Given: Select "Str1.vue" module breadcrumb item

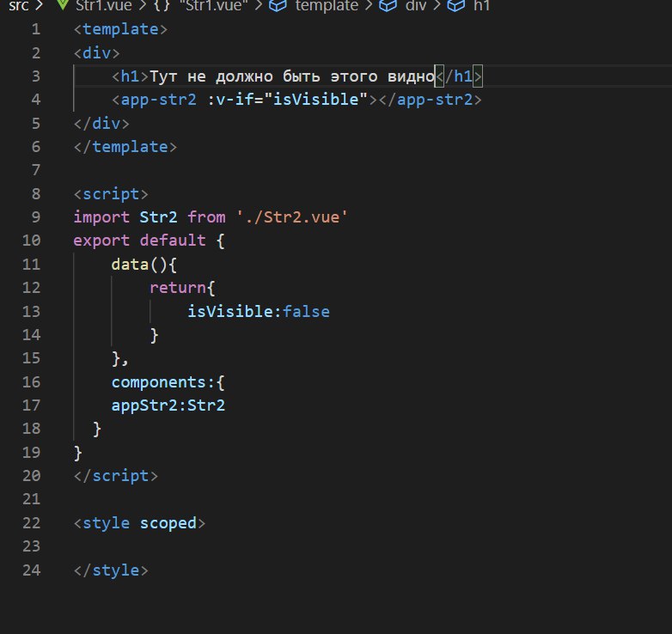Looking at the screenshot, I should [213, 5].
